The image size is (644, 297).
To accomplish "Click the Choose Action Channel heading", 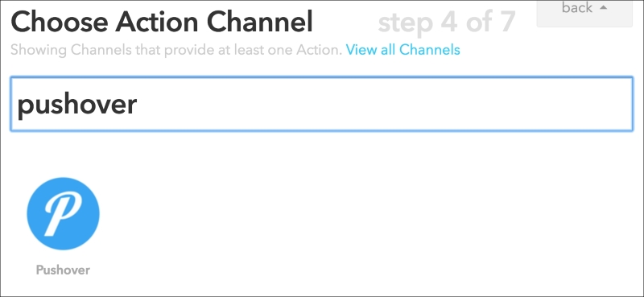I will pos(163,23).
